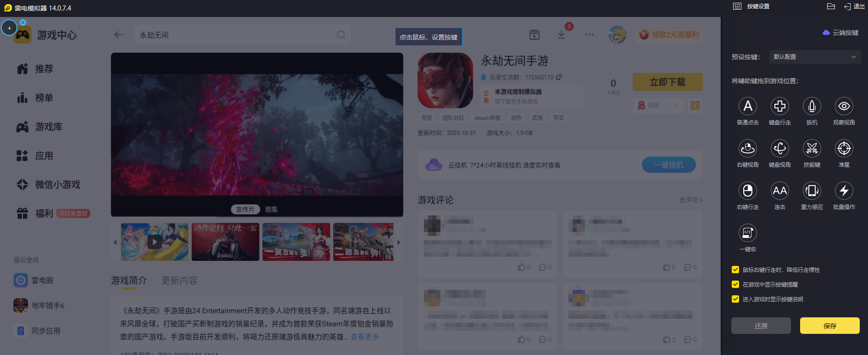Open the 游戏中心 gamepad logo
868x355 pixels.
pyautogui.click(x=23, y=35)
